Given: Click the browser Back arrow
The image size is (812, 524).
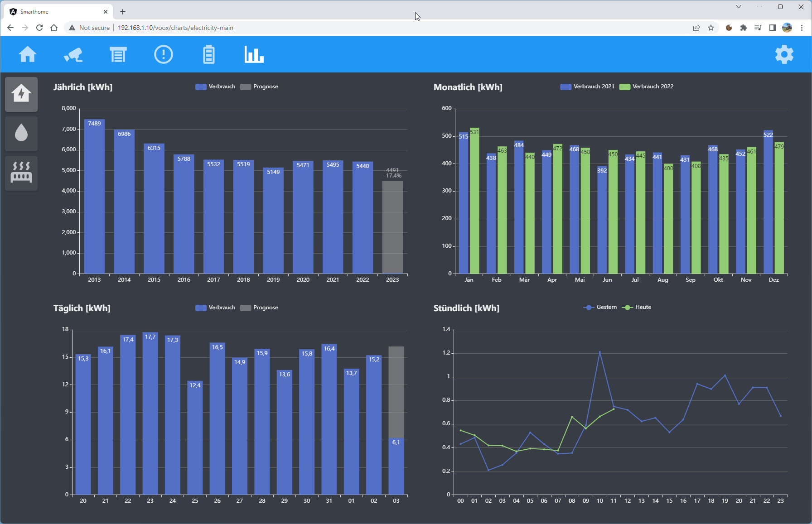Looking at the screenshot, I should click(10, 28).
